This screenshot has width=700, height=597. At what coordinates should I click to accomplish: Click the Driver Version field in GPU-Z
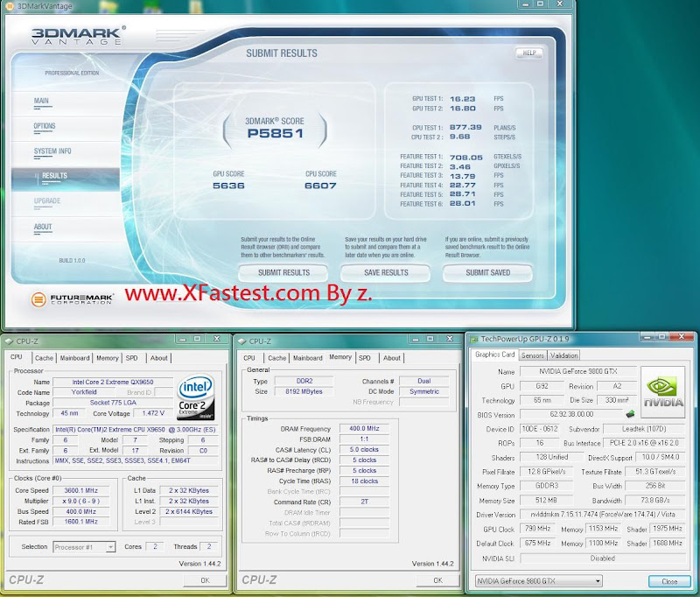point(603,515)
